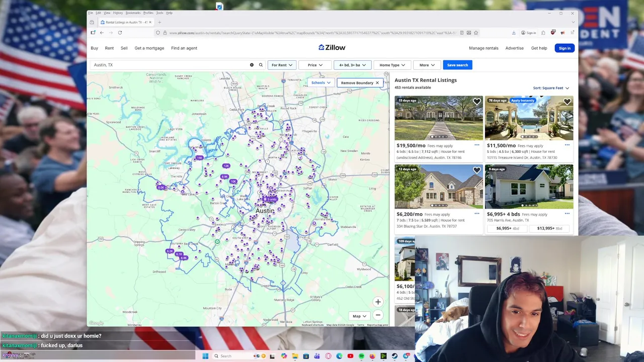Open options menu for $19,500/mo listing
This screenshot has width=644, height=362.
click(x=476, y=145)
